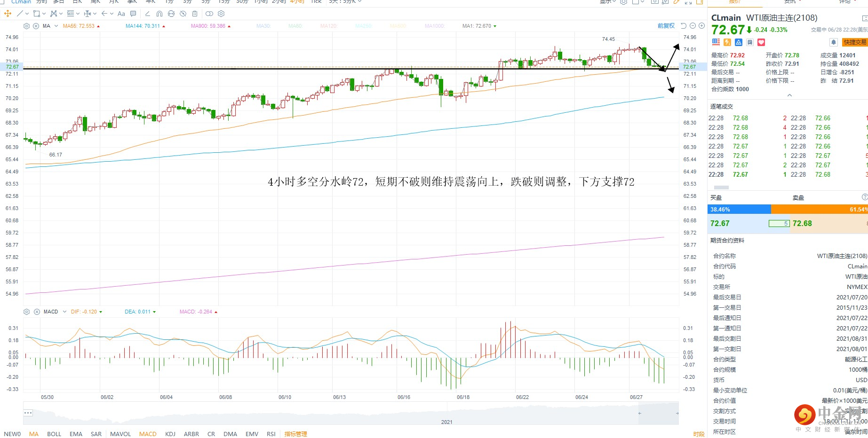
Task: Toggle the hide-drawings eye icon
Action: pos(183,14)
